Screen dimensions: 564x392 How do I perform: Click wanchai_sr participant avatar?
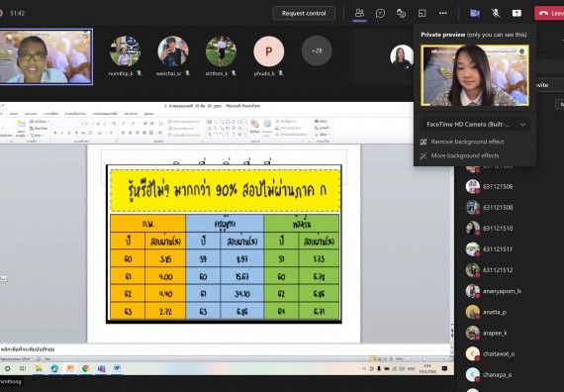172,51
